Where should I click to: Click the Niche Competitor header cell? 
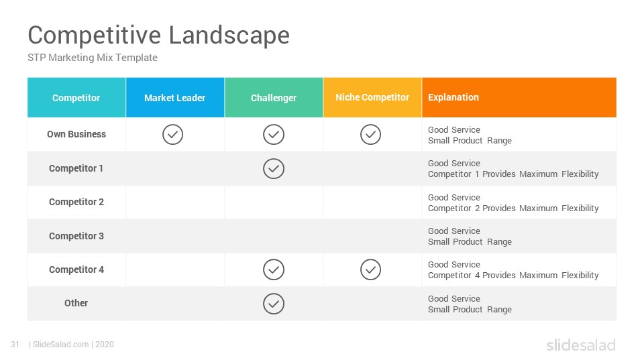click(372, 98)
